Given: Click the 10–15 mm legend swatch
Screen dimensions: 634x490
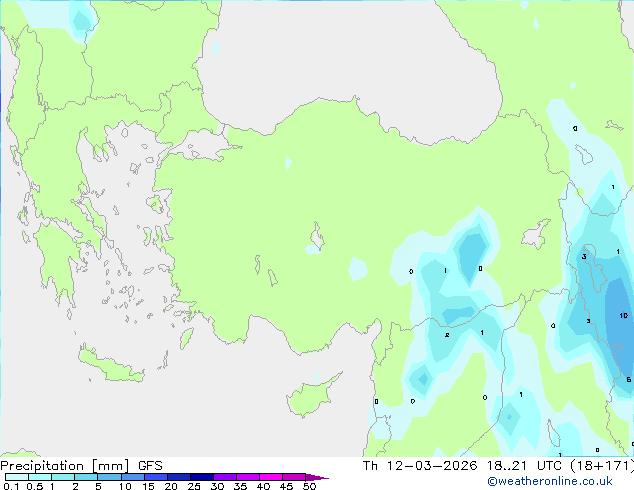Looking at the screenshot, I should click(x=132, y=477).
